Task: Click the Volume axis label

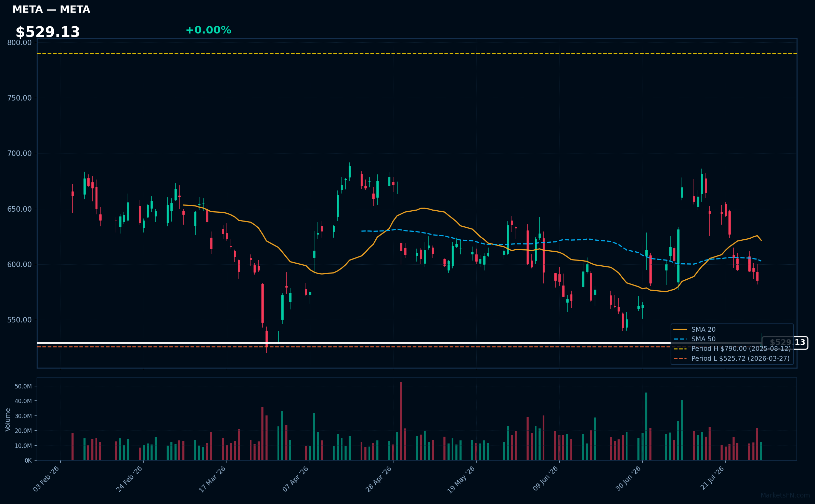Action: [8, 420]
